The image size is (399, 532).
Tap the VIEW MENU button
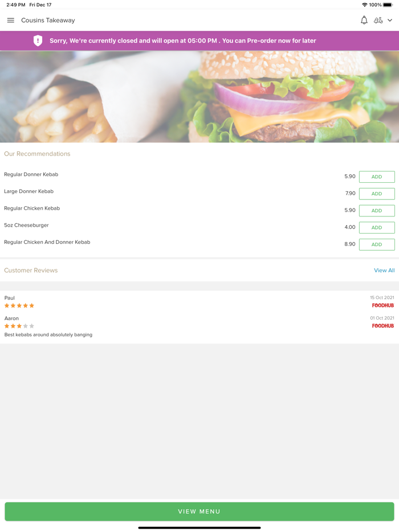[x=199, y=511]
